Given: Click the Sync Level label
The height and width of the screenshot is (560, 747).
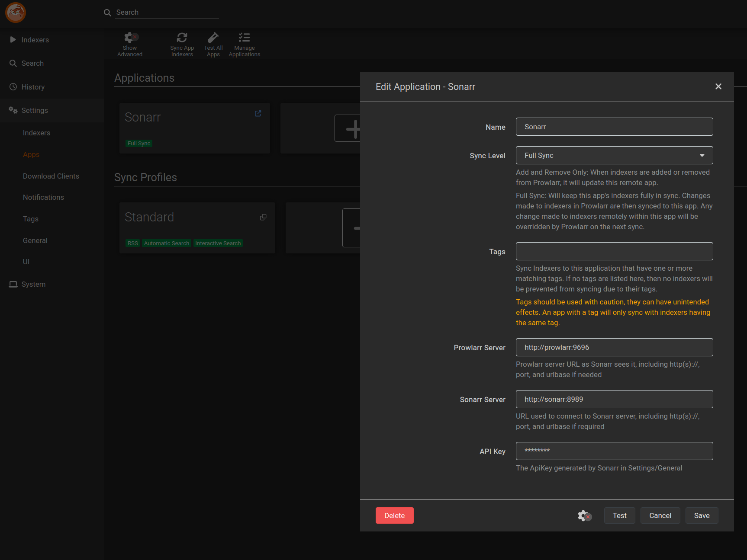Looking at the screenshot, I should tap(487, 156).
